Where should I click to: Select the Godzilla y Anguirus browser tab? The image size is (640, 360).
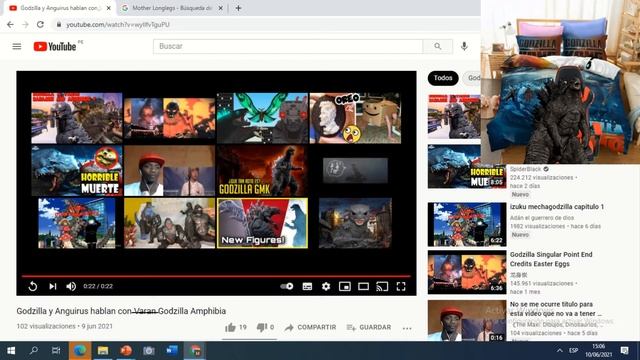[x=59, y=8]
